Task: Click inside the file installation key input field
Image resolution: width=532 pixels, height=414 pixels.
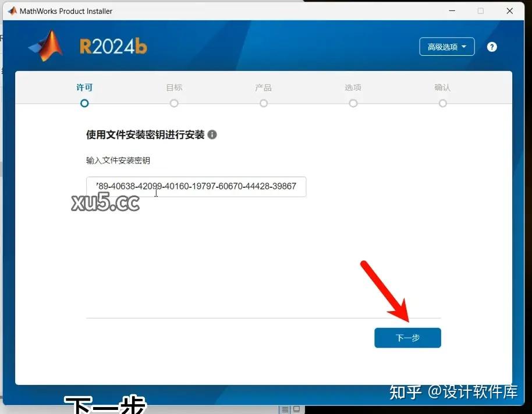Action: tap(197, 187)
